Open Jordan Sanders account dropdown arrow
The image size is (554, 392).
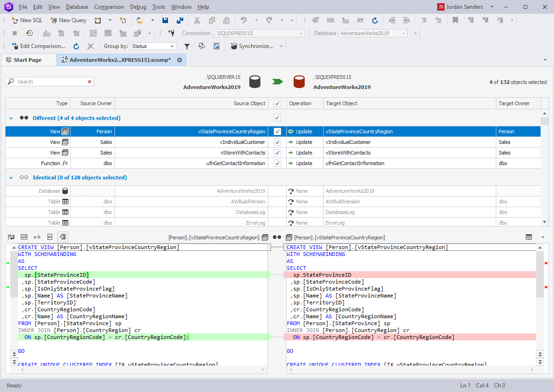pyautogui.click(x=492, y=7)
